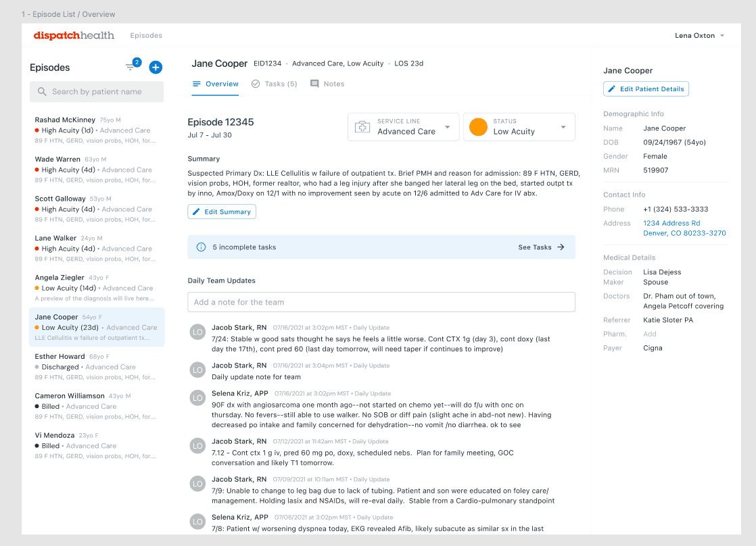This screenshot has height=546, width=756.
Task: Select Scott Galloway episode
Action: tap(97, 209)
